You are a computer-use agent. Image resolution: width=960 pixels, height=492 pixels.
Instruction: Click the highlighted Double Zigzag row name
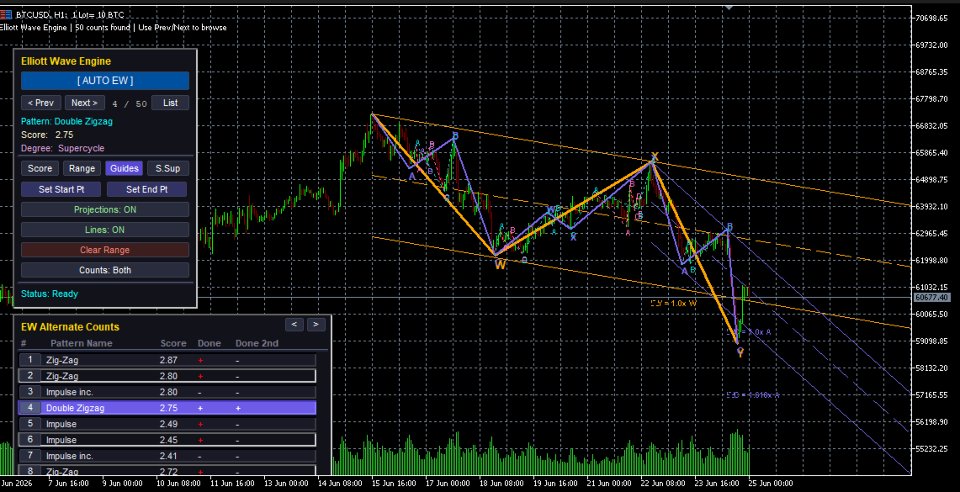(75, 408)
